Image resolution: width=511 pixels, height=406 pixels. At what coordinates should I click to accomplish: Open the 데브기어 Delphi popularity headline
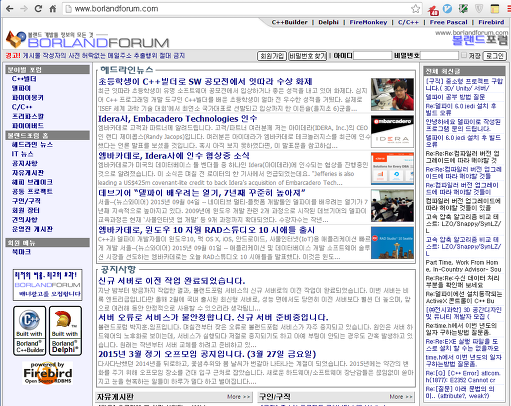coord(202,193)
